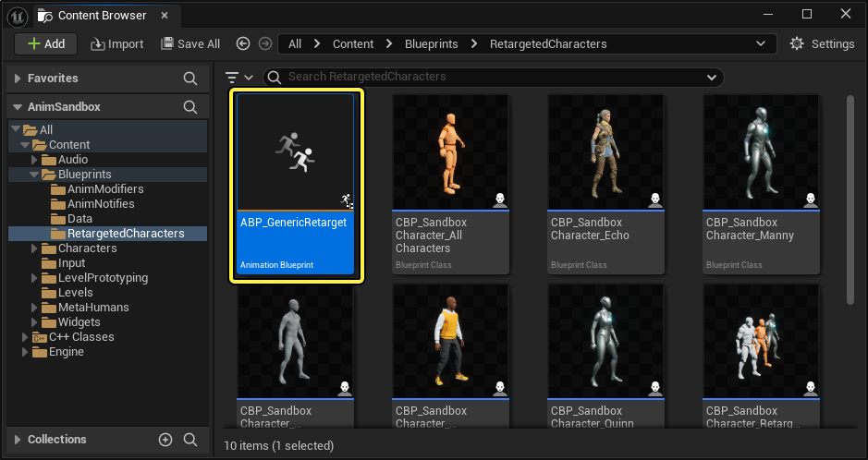The height and width of the screenshot is (460, 868).
Task: Select 'Blueprints' in the breadcrumb path
Action: [x=432, y=43]
